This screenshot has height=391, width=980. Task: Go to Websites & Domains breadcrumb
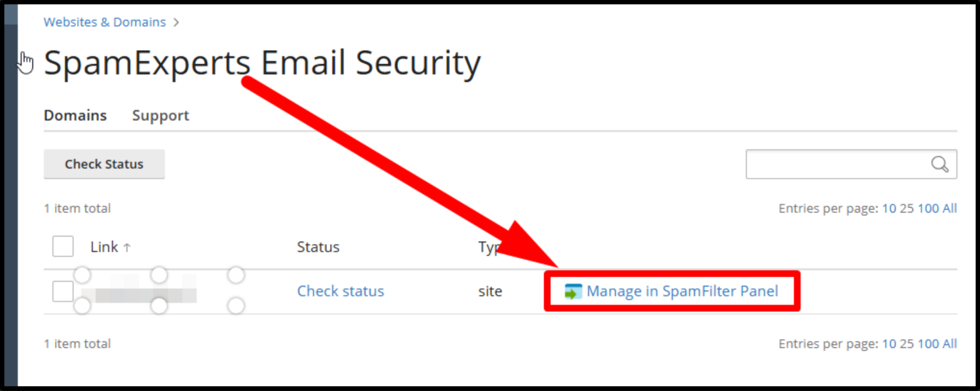pos(105,22)
